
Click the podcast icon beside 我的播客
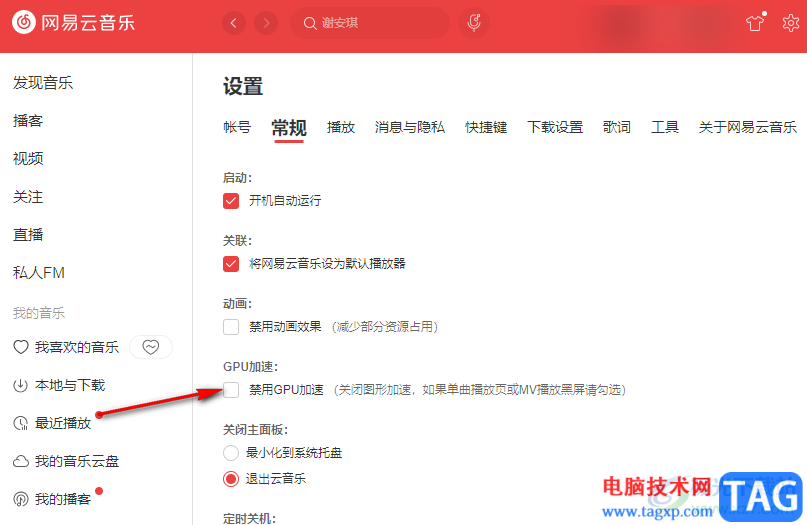point(21,499)
